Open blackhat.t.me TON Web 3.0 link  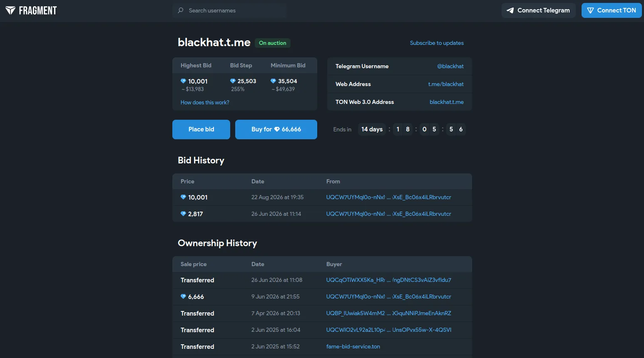pyautogui.click(x=447, y=102)
